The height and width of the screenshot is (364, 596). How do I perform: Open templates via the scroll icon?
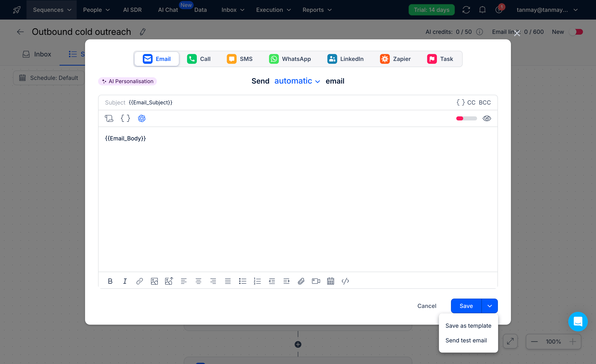tap(109, 118)
